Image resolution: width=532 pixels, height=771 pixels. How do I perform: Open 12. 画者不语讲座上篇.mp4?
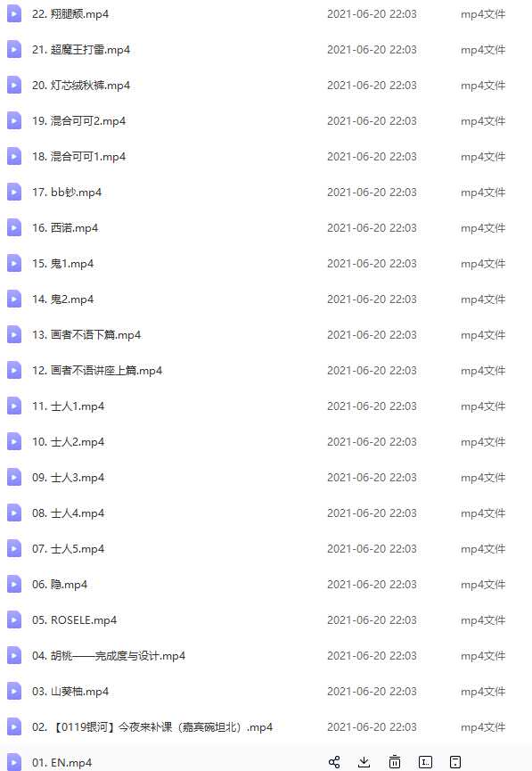tap(97, 371)
